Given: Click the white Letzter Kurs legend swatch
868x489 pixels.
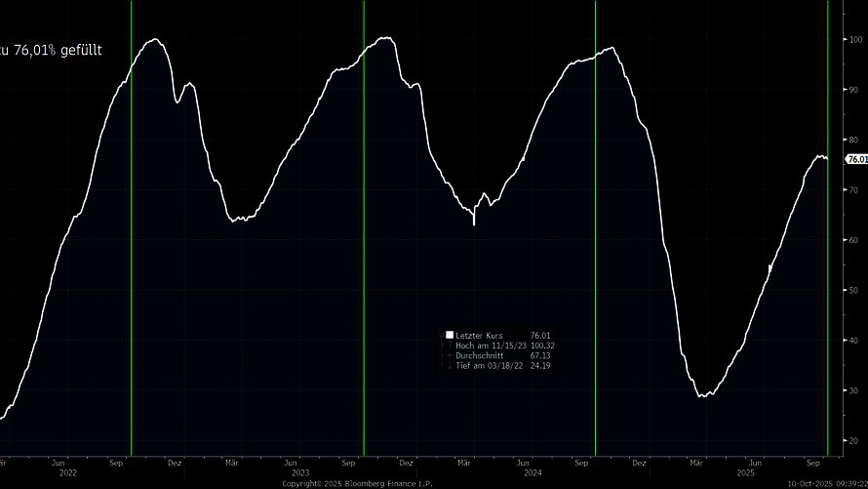Looking at the screenshot, I should tap(450, 336).
